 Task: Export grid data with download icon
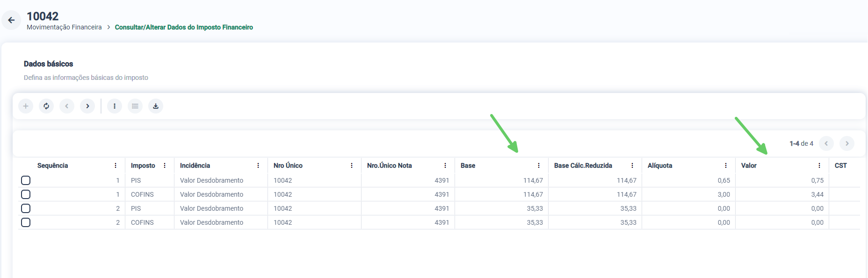tap(156, 106)
